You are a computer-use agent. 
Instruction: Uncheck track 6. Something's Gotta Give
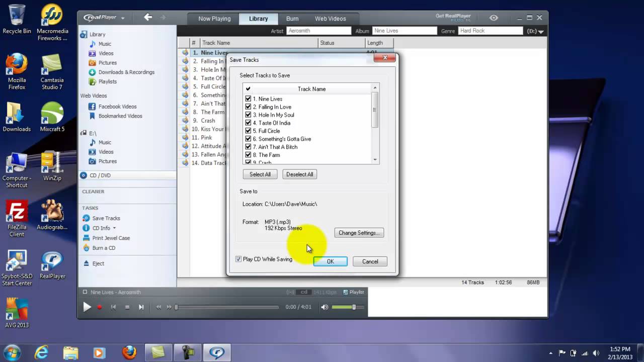point(248,139)
